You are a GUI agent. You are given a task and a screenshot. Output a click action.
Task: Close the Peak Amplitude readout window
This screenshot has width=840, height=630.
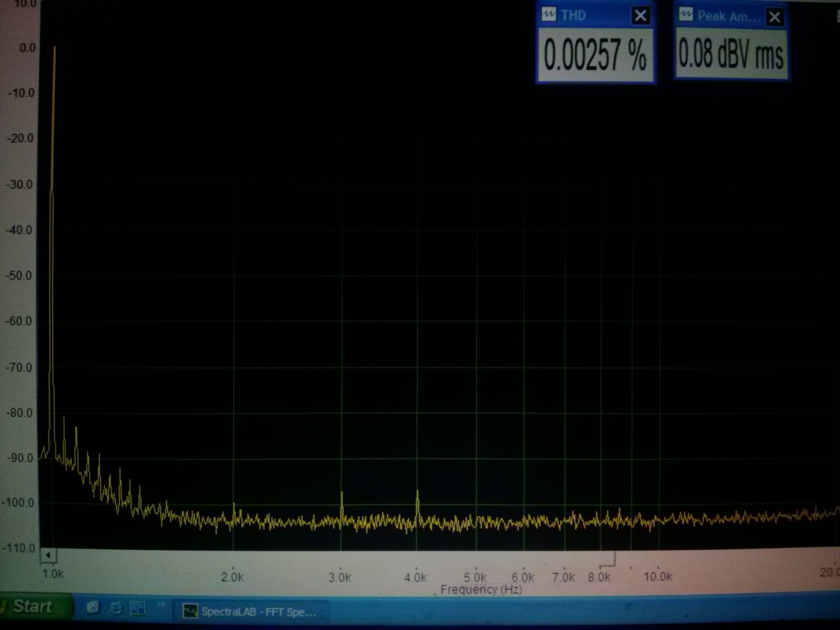[x=774, y=17]
